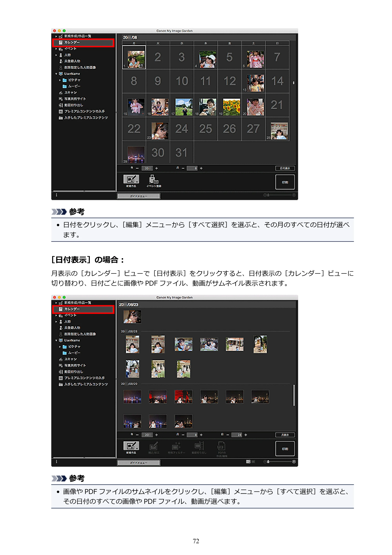
Task: Click the Special Filters (特殊フィルター) icon
Action: click(176, 447)
